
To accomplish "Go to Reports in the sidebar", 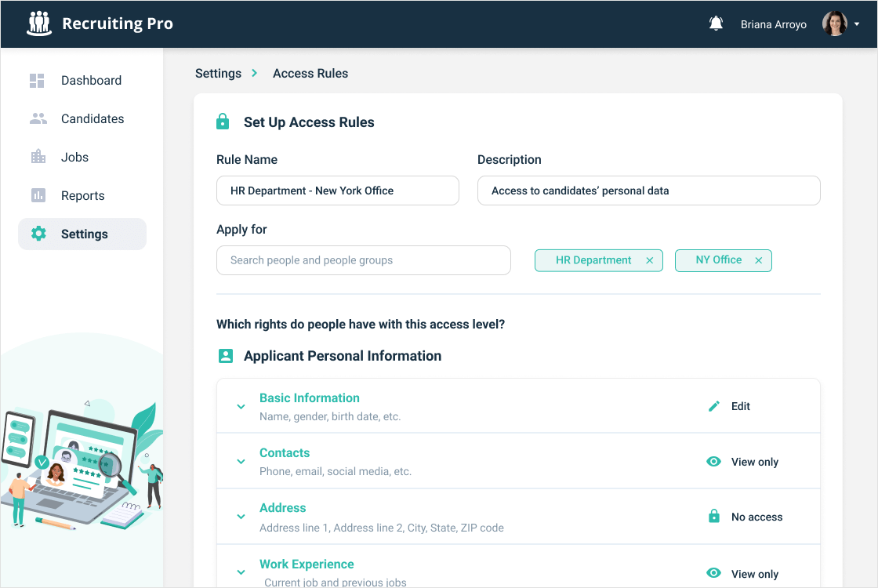I will click(x=82, y=196).
